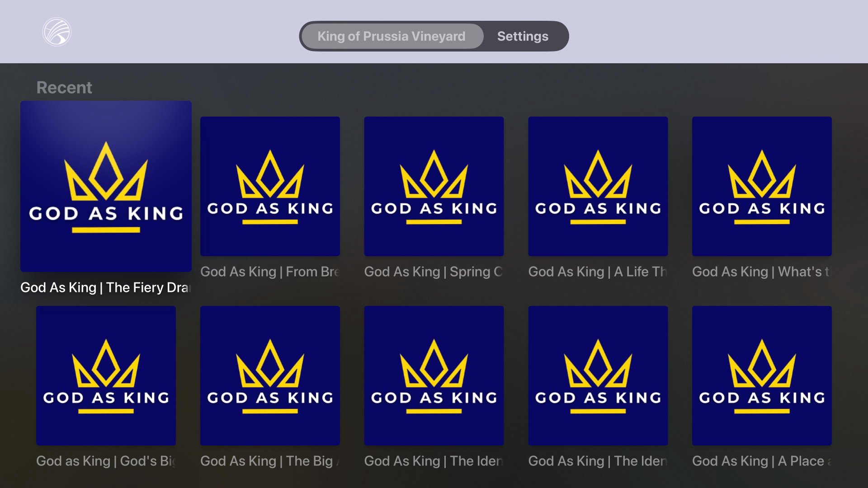
Task: Open God As King The Big A... thumbnail
Action: (x=270, y=375)
